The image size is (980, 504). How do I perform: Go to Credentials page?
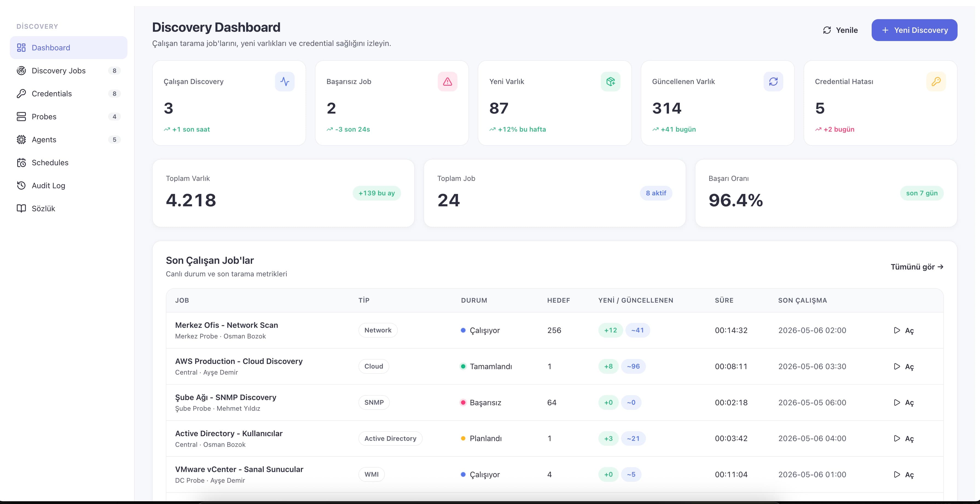[x=68, y=94]
